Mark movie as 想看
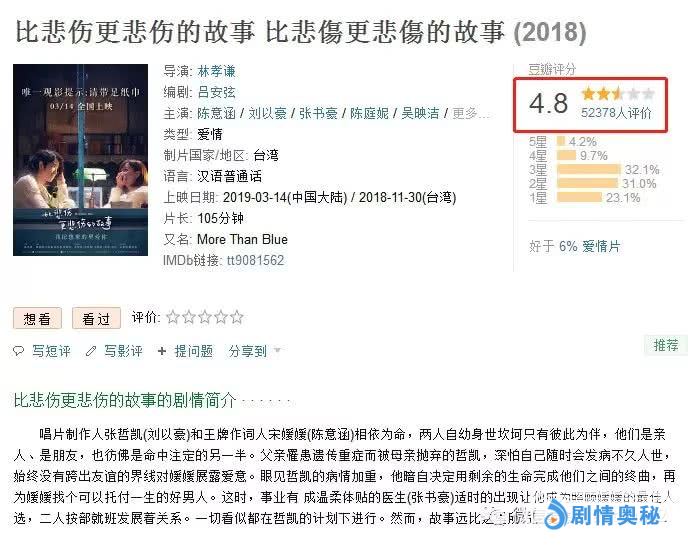This screenshot has height=545, width=688. (x=37, y=318)
